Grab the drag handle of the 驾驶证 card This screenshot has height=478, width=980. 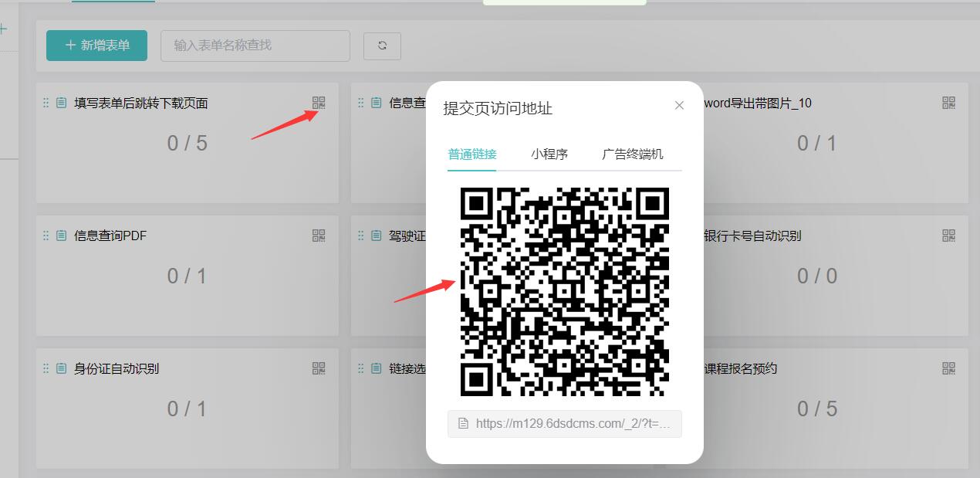[x=360, y=236]
